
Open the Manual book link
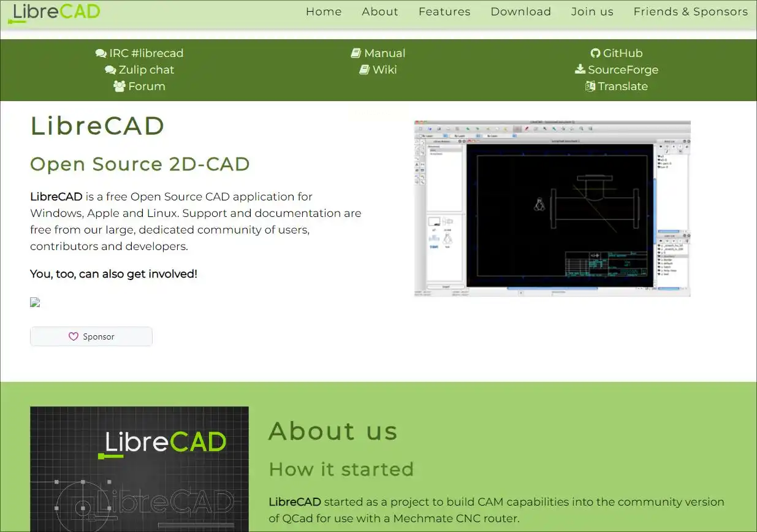(378, 53)
